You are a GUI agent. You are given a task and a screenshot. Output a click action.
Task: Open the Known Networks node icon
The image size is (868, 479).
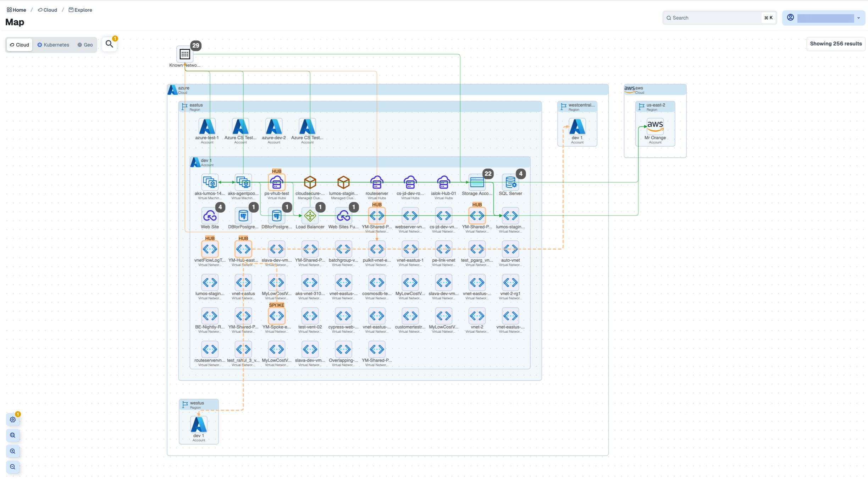(185, 54)
